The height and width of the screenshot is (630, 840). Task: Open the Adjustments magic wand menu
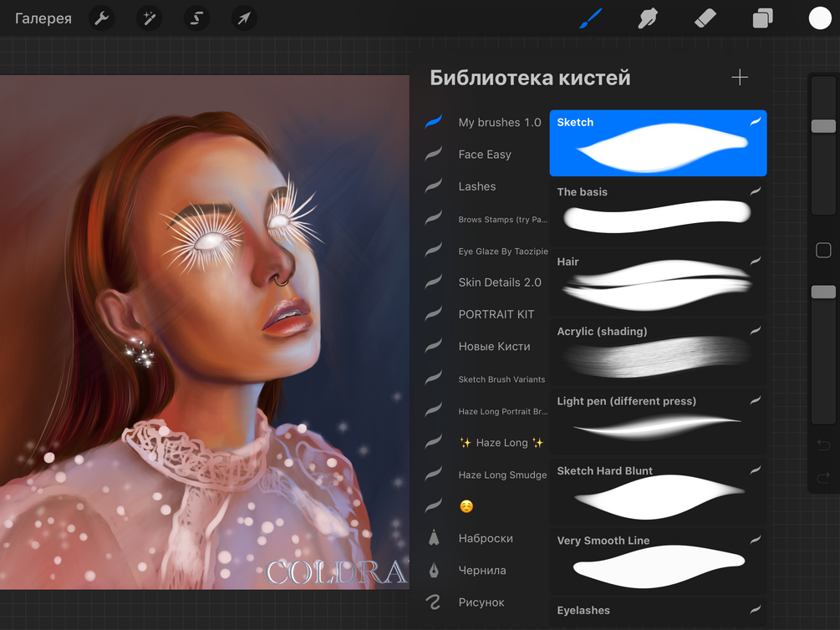click(149, 18)
